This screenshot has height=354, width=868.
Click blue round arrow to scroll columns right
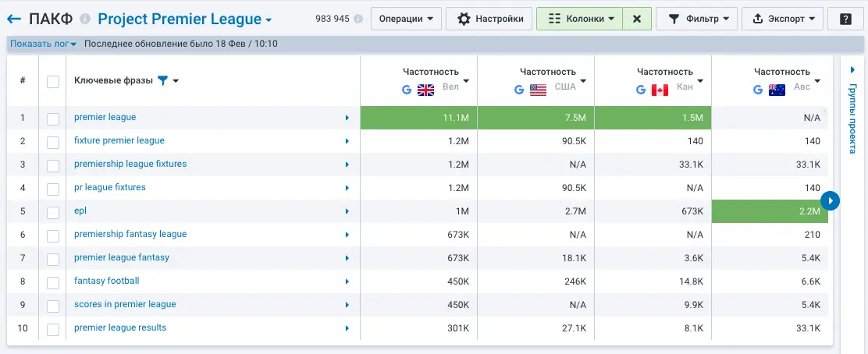click(x=830, y=200)
